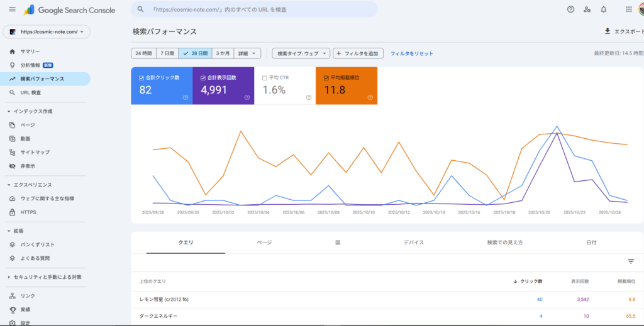Expand the 詳細 date range dropdown
This screenshot has height=326, width=644.
click(x=247, y=53)
